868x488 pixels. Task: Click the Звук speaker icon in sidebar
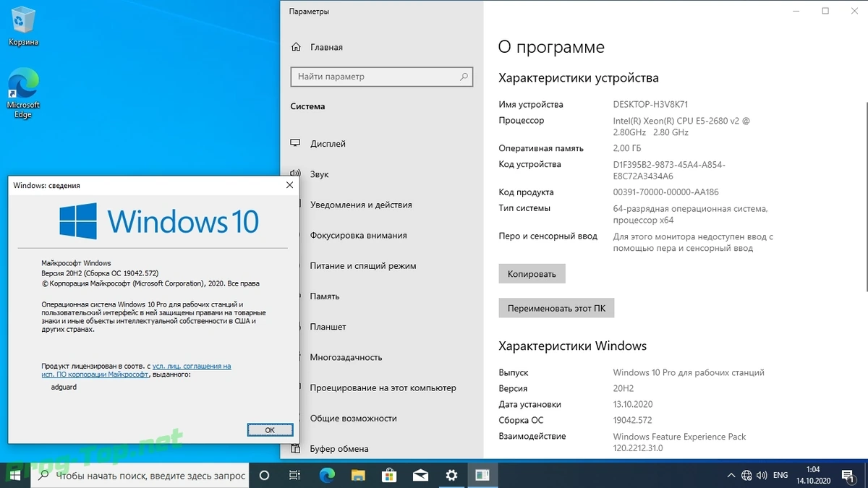click(296, 174)
